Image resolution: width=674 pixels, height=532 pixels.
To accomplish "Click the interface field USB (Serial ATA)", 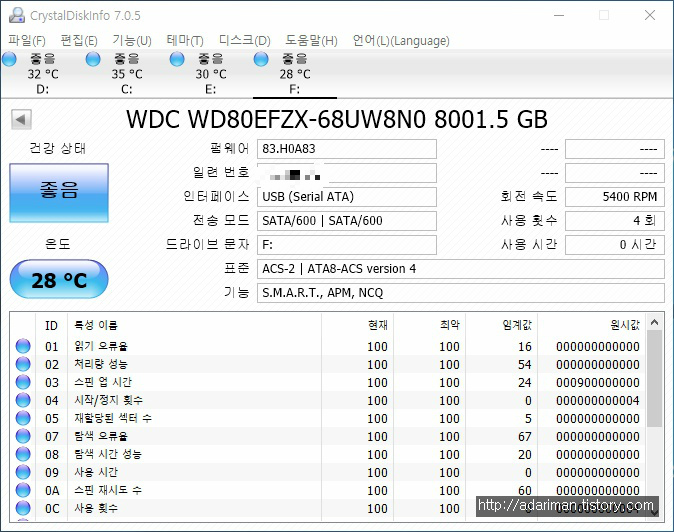I will point(347,197).
